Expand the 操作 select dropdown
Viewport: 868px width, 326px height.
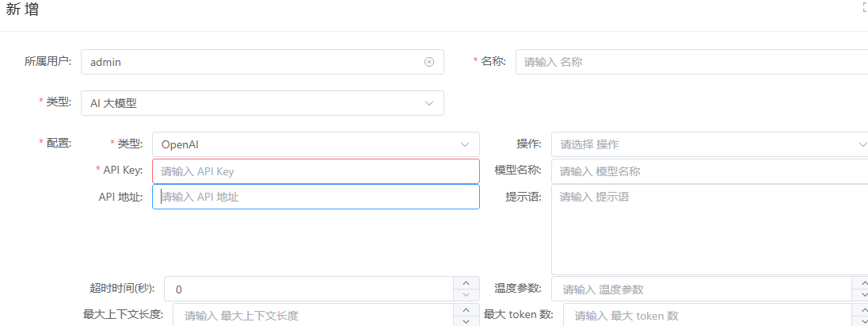pos(709,144)
